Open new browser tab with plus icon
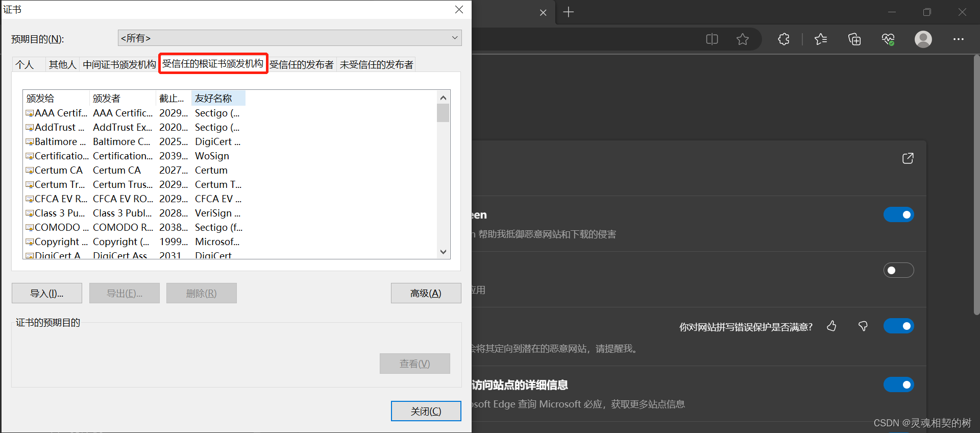The width and height of the screenshot is (980, 433). point(569,12)
